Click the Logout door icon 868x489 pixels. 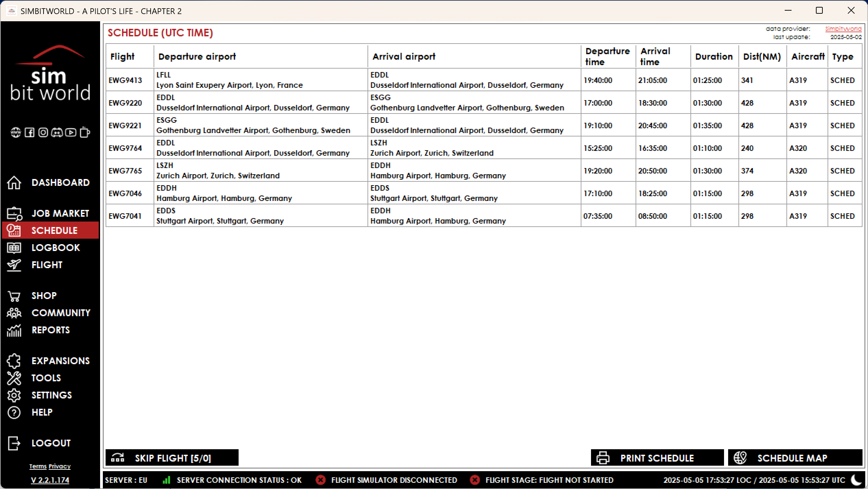point(14,443)
